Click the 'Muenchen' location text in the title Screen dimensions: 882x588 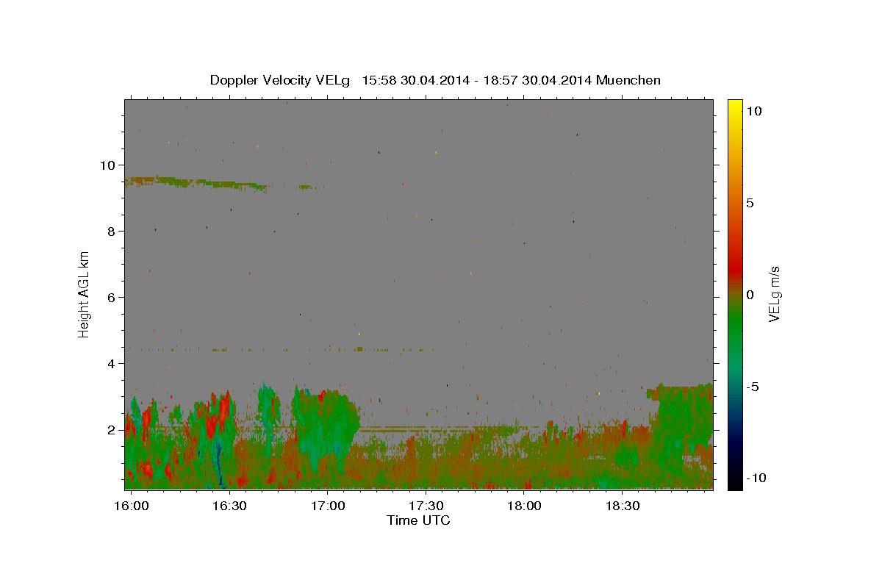(628, 80)
